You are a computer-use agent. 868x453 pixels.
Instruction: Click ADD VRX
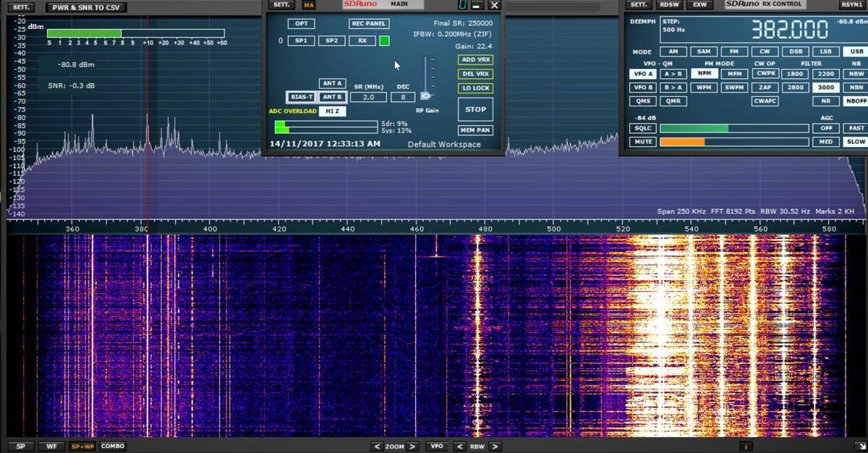475,59
